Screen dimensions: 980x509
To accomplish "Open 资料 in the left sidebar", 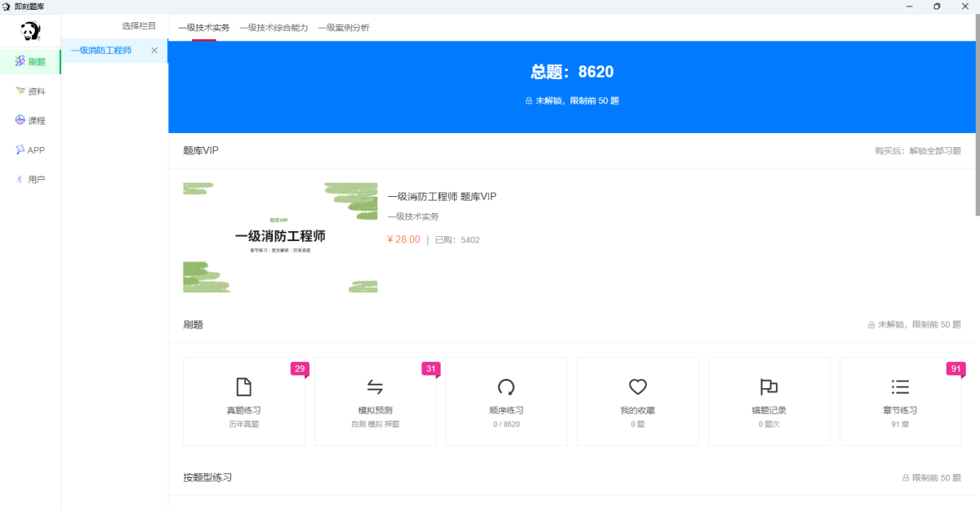I will click(x=30, y=91).
